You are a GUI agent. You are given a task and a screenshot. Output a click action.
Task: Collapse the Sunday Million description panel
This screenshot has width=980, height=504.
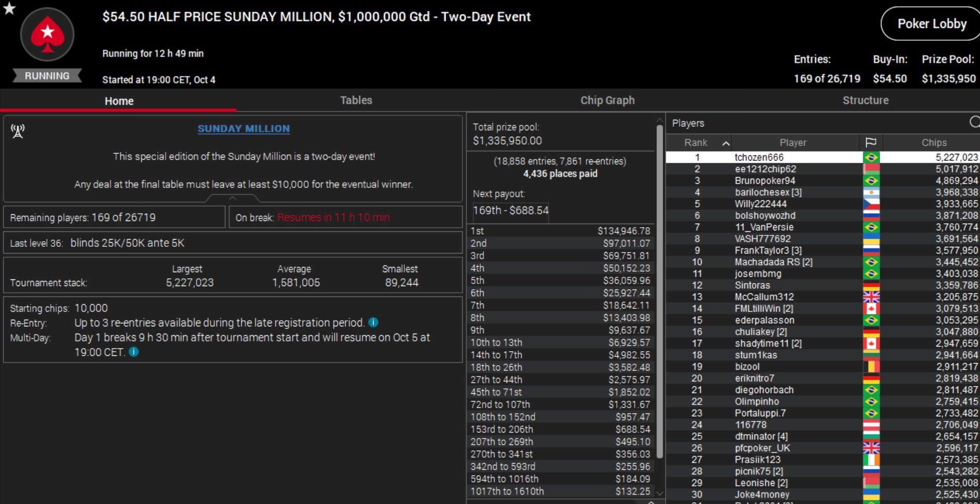(x=233, y=198)
